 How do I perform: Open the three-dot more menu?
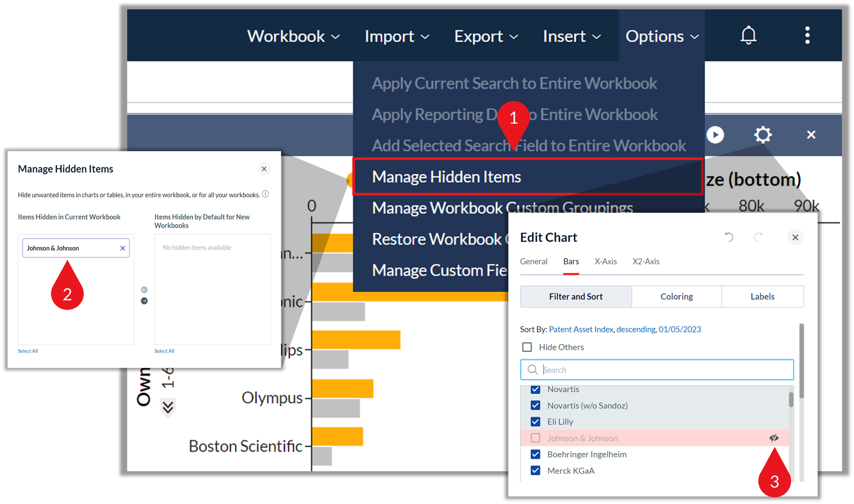(x=807, y=35)
